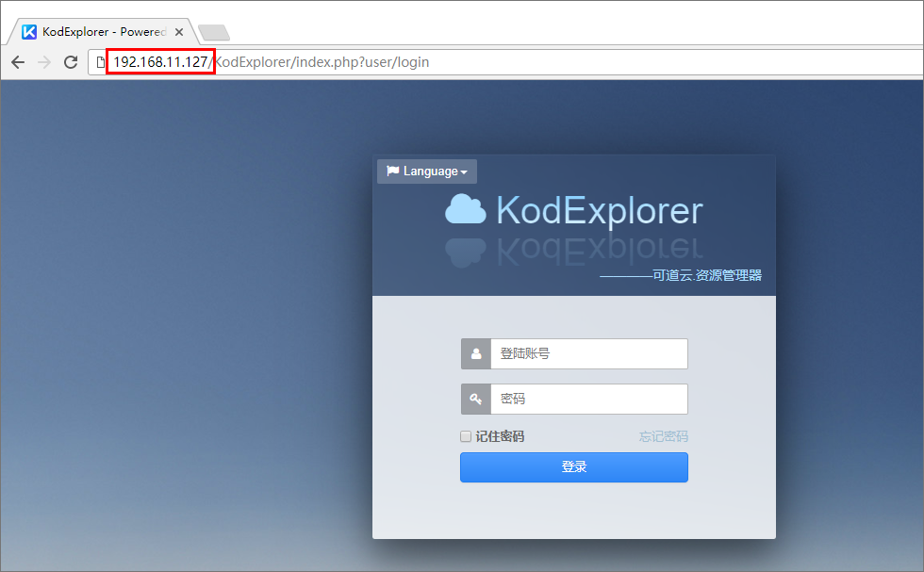
Task: Click the key icon beside the password field
Action: click(475, 399)
